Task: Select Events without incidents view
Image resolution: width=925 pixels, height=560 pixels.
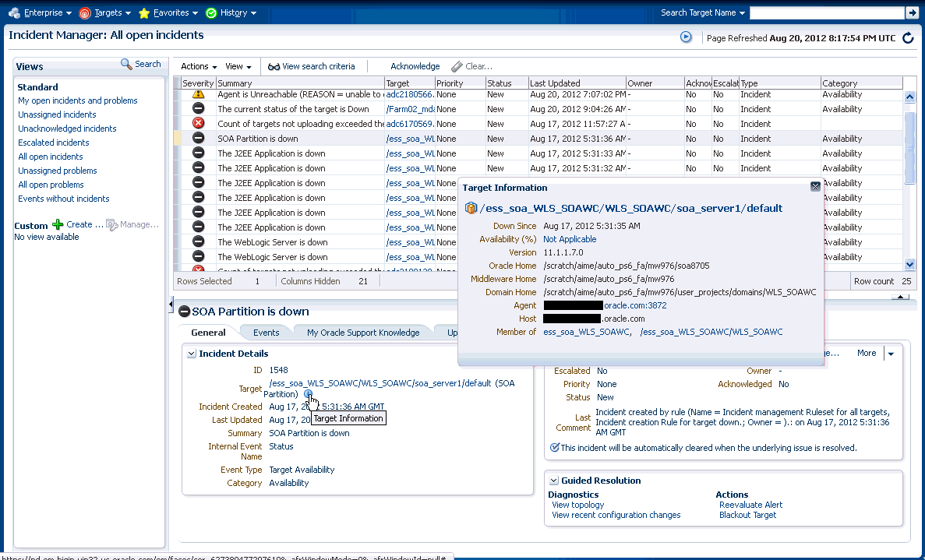Action: click(63, 199)
